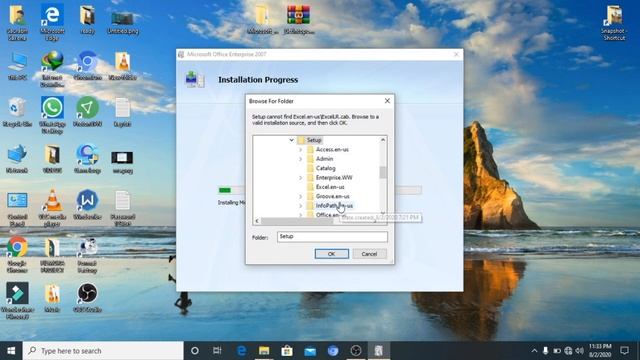Show hidden system tray icons
This screenshot has height=360, width=640.
pyautogui.click(x=534, y=351)
